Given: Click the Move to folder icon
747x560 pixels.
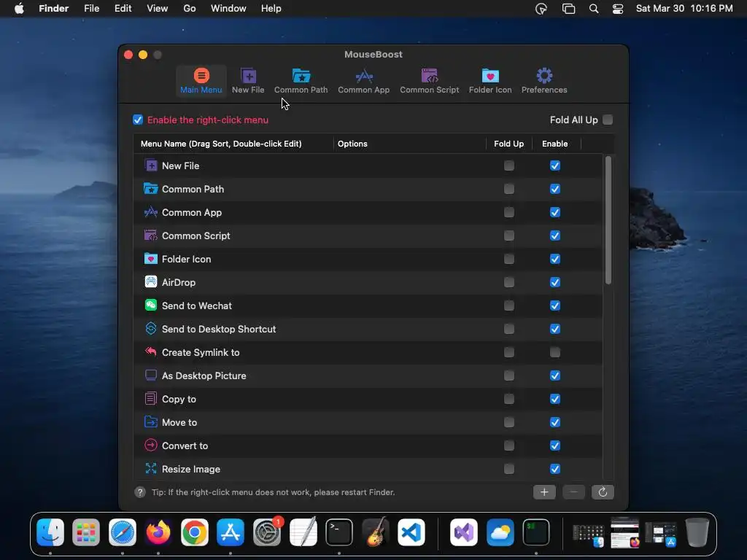Looking at the screenshot, I should pyautogui.click(x=150, y=422).
